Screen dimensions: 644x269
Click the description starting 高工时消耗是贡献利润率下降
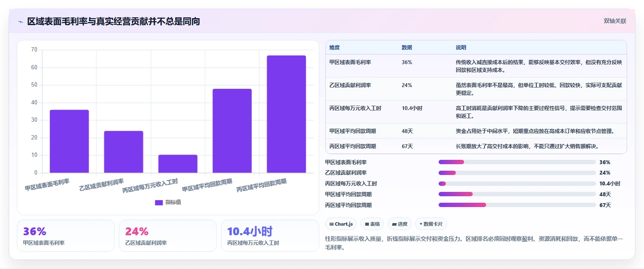tap(539, 112)
